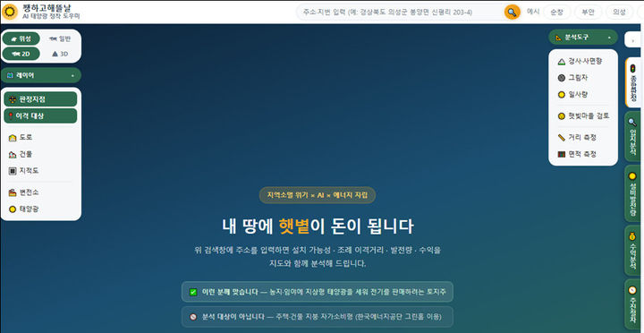
Task: Open the 경사·사면향 slope tool
Action: [583, 61]
